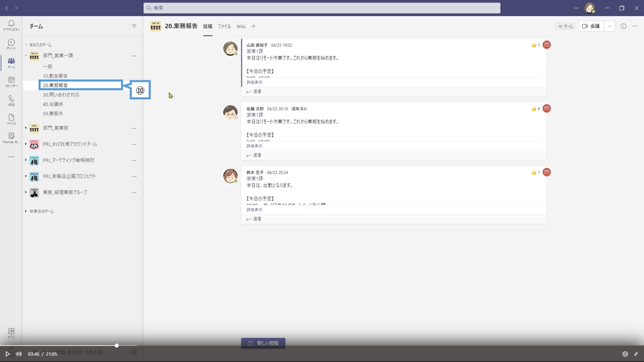The height and width of the screenshot is (362, 644).
Task: Click thumbs-up reaction on 佐藤 次郎 post
Action: [x=535, y=109]
